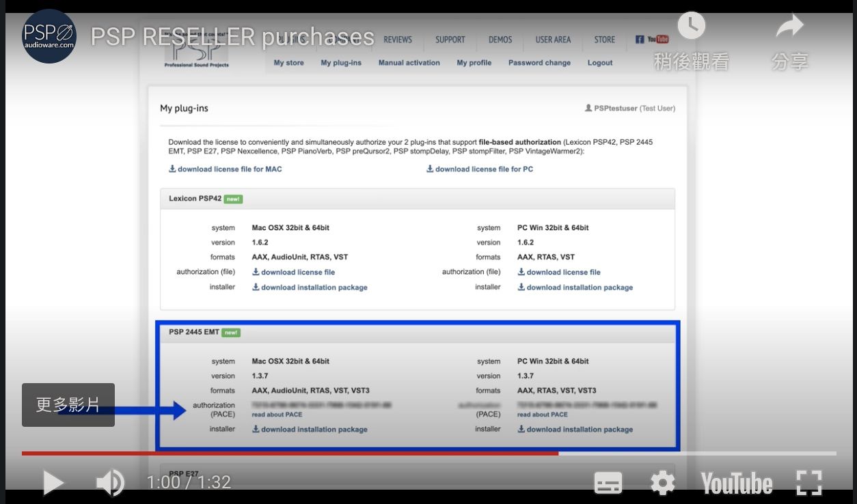The width and height of the screenshot is (857, 504).
Task: Download PSP 2445 EMT installation package for Mac
Action: tap(310, 430)
